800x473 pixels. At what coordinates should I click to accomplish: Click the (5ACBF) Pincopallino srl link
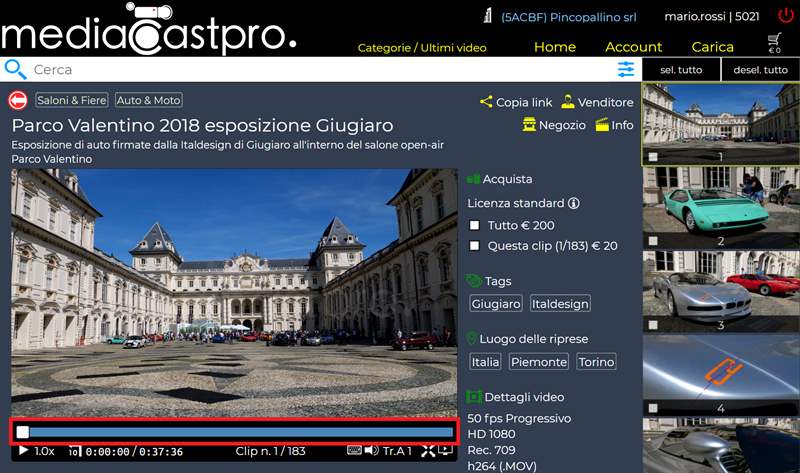click(568, 17)
